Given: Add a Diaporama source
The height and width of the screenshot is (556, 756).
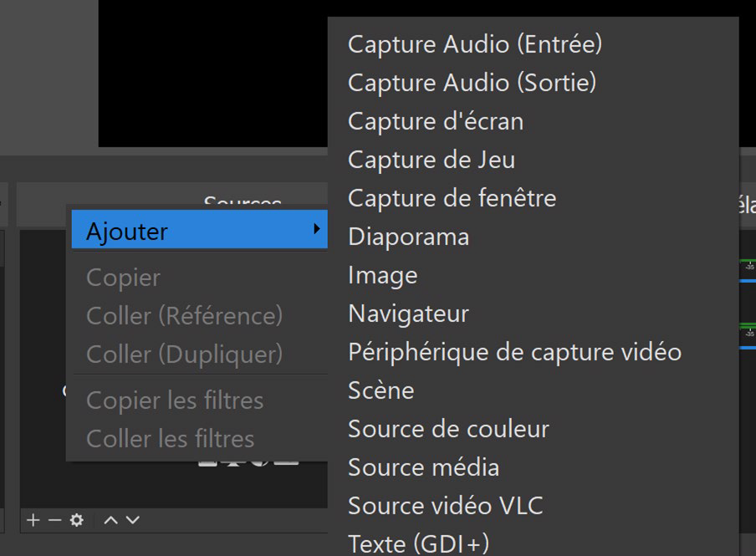Looking at the screenshot, I should click(408, 237).
